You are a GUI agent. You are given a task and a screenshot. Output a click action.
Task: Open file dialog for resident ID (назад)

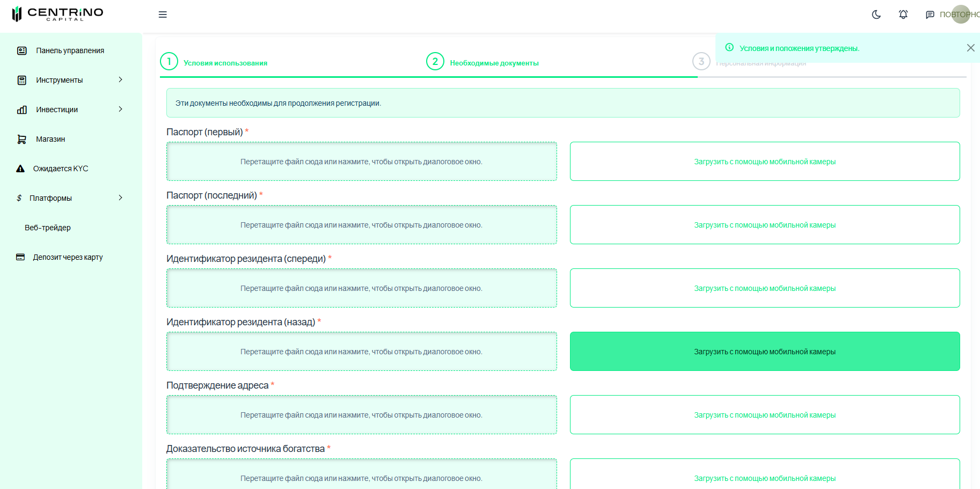coord(361,352)
